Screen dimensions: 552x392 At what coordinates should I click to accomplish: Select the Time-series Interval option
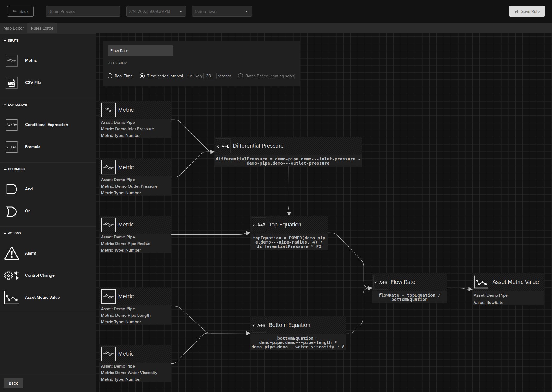tap(142, 76)
